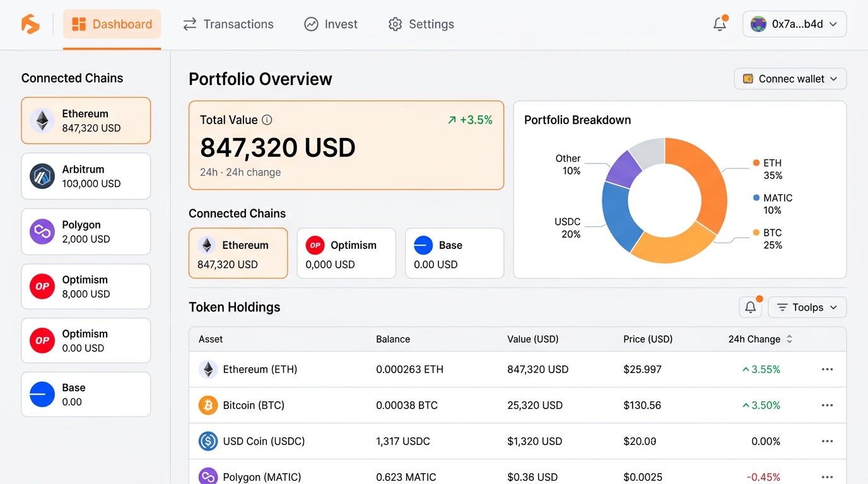
Task: Click the Polygon MATIC token icon in table
Action: tap(208, 476)
